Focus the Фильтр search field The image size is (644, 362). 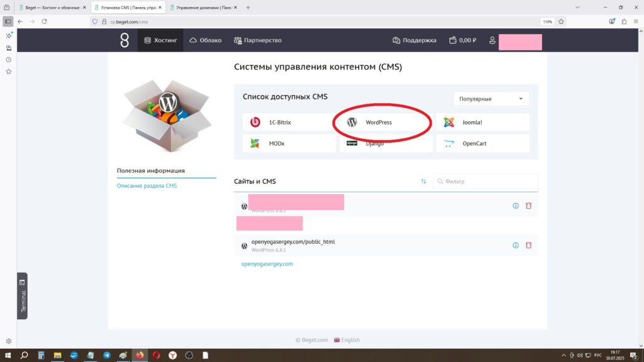click(485, 182)
